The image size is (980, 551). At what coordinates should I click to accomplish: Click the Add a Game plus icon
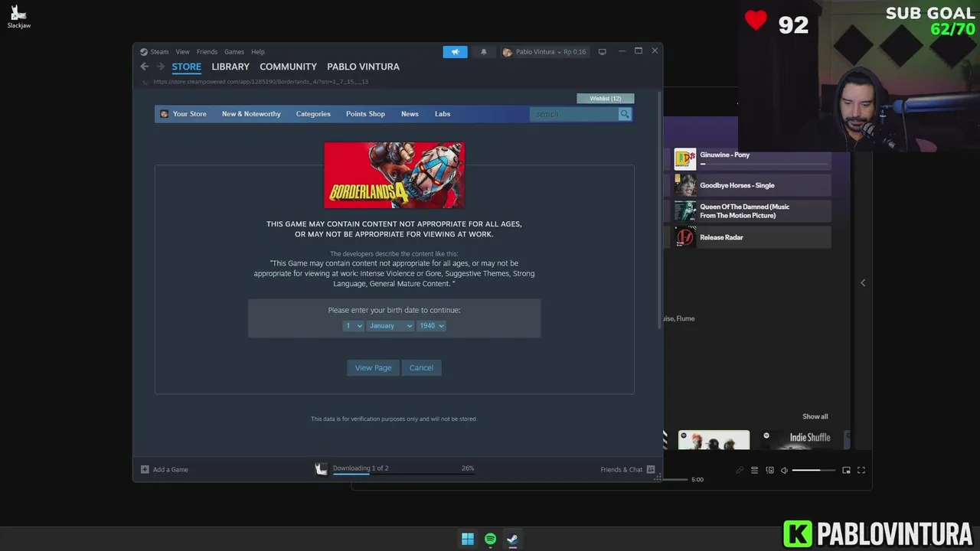point(145,469)
